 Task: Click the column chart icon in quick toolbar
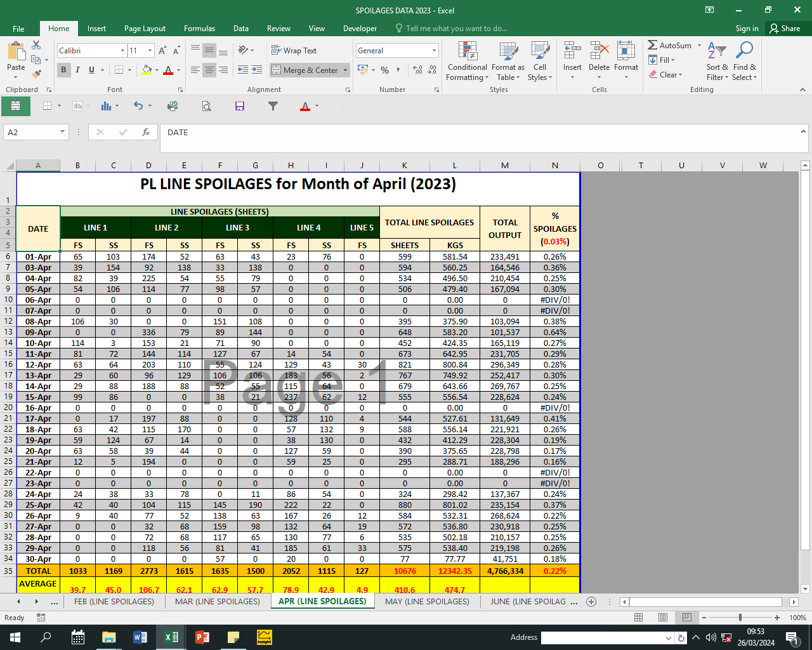(106, 106)
